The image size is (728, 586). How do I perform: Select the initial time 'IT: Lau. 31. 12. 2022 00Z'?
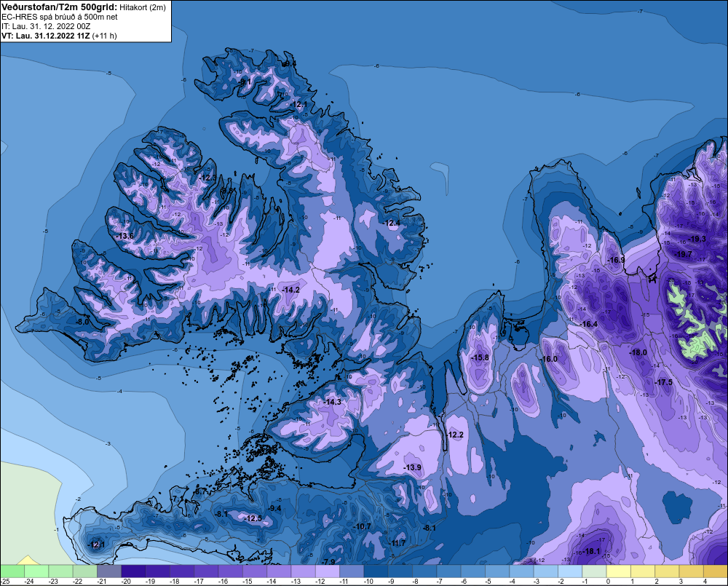point(45,26)
